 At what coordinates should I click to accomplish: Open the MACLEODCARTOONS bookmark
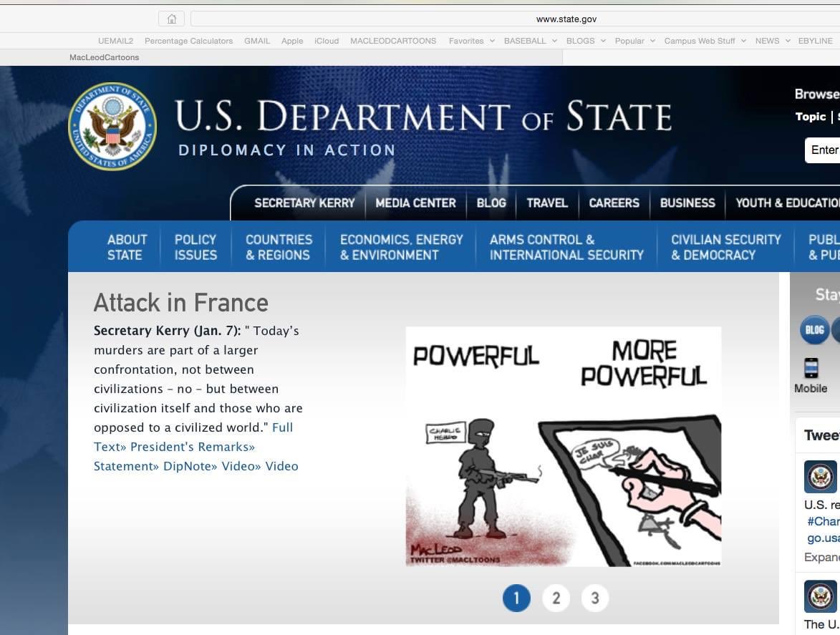coord(393,41)
